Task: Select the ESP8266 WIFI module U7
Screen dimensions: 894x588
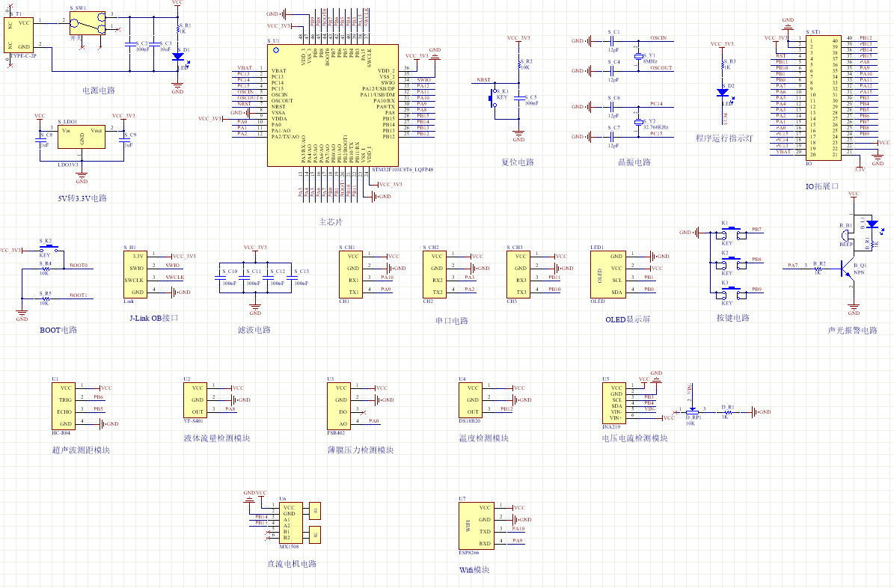Action: (x=477, y=525)
